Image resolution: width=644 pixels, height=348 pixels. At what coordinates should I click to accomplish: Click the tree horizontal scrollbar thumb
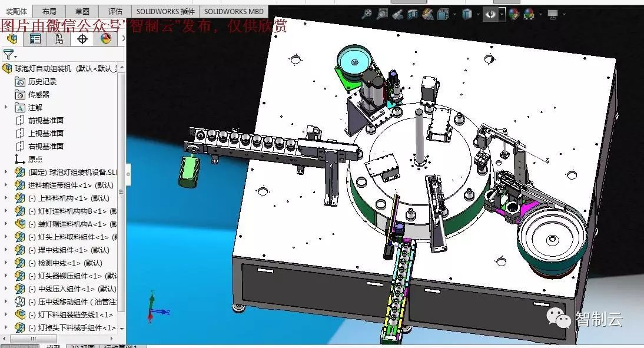(34, 339)
